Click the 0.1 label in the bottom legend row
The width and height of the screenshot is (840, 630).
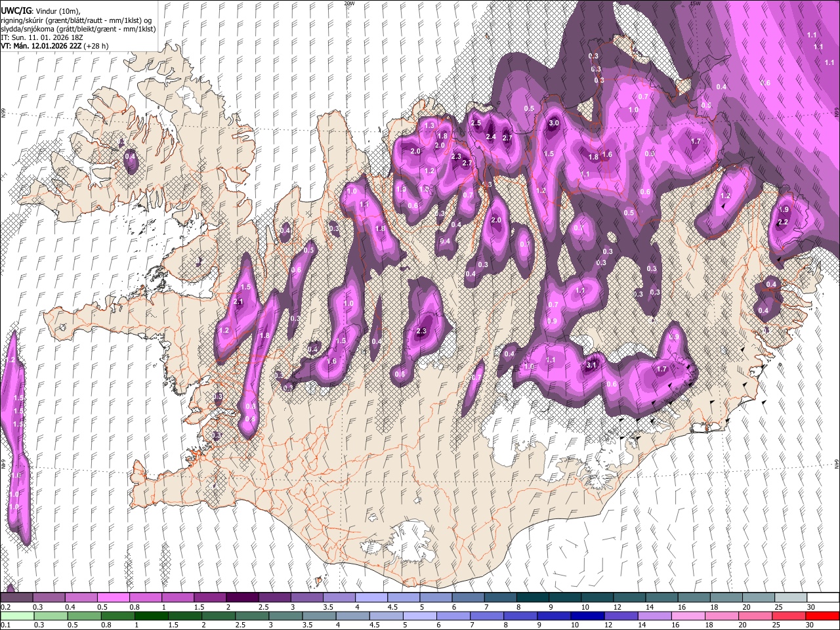coord(5,625)
